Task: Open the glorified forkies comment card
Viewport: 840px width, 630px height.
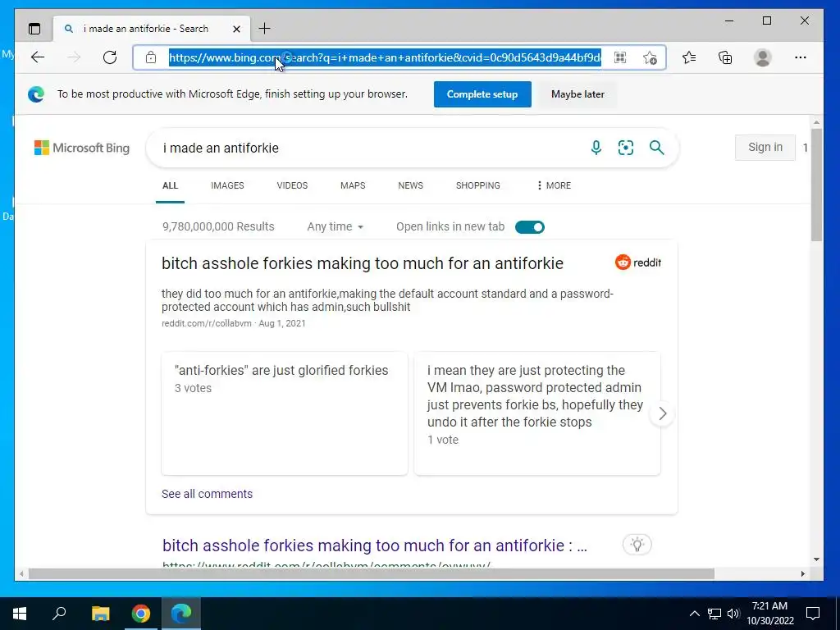Action: tap(285, 413)
